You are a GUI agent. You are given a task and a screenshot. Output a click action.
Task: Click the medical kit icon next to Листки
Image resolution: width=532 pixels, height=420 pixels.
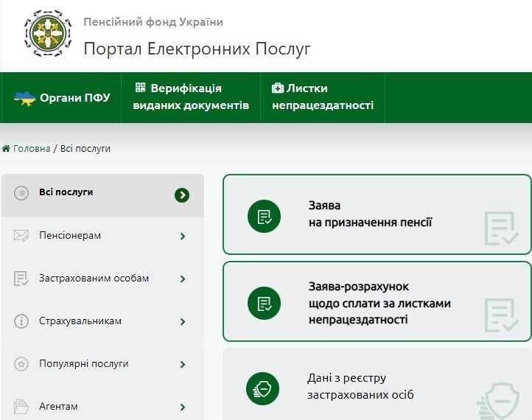[x=278, y=88]
